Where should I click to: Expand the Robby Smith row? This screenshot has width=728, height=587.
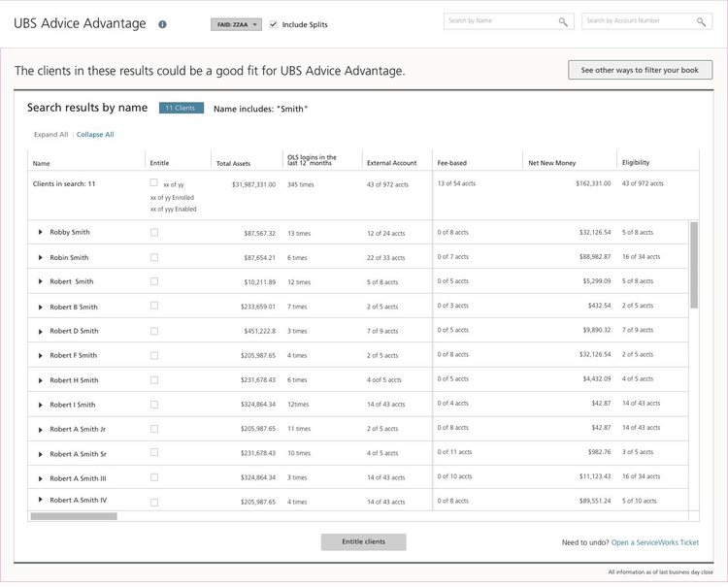pos(41,232)
